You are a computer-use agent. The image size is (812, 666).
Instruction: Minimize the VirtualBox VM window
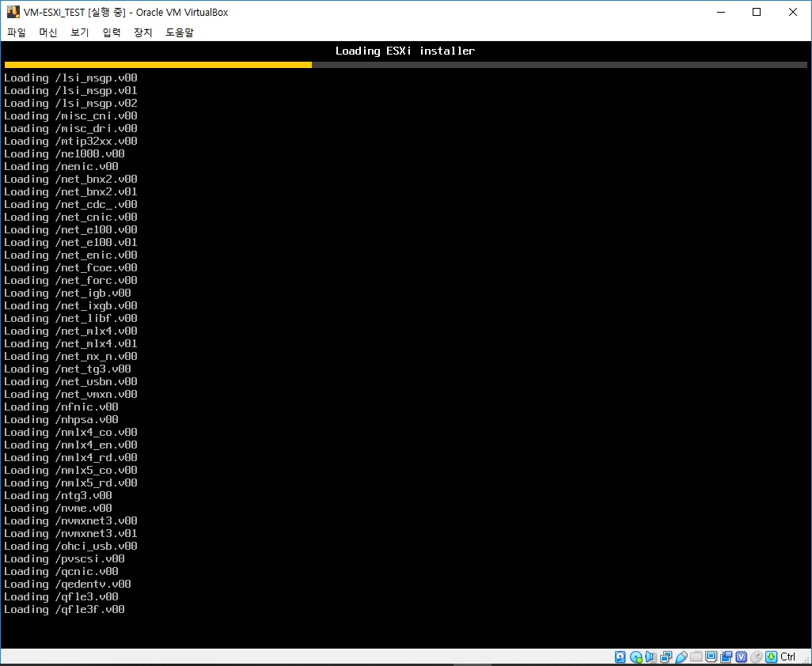720,12
